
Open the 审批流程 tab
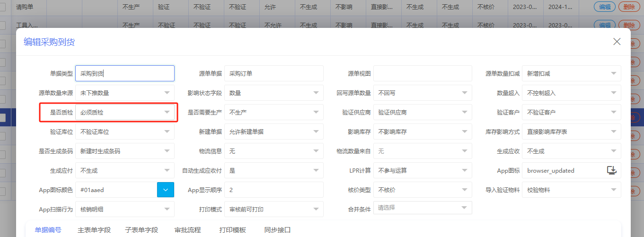pos(187,230)
